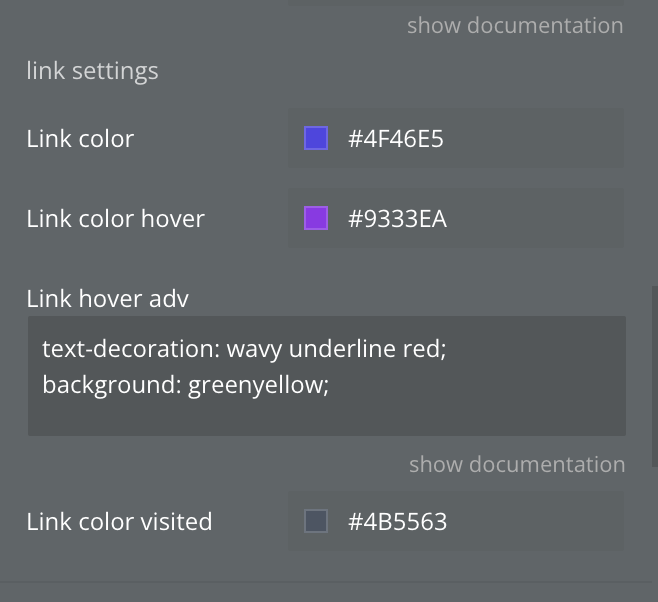Open the Link color visited gray swatch
The height and width of the screenshot is (602, 658).
click(x=316, y=521)
